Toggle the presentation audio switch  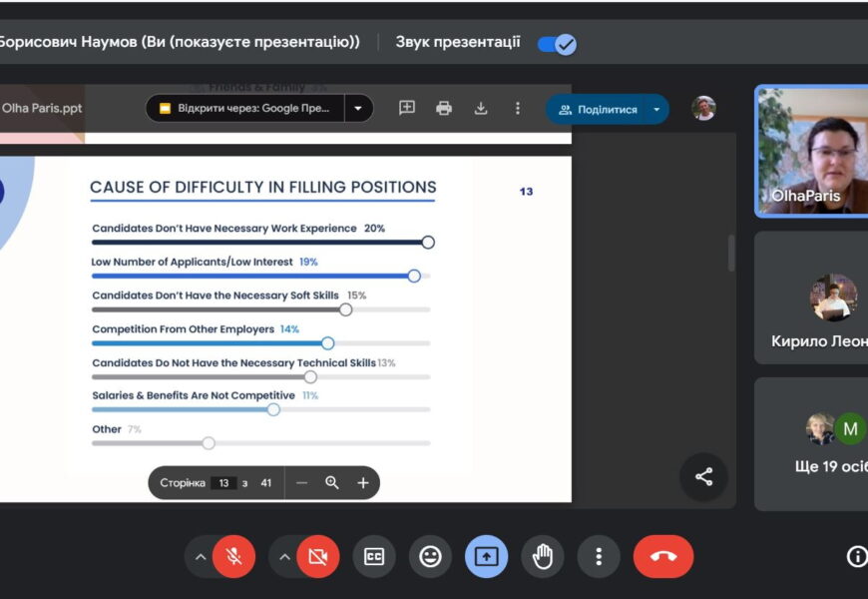point(557,44)
